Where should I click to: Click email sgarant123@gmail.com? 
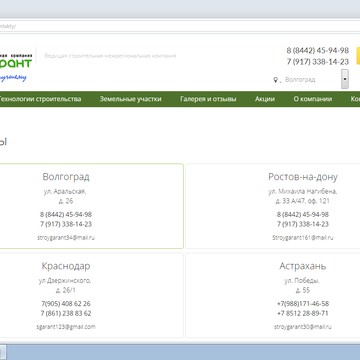(x=66, y=327)
